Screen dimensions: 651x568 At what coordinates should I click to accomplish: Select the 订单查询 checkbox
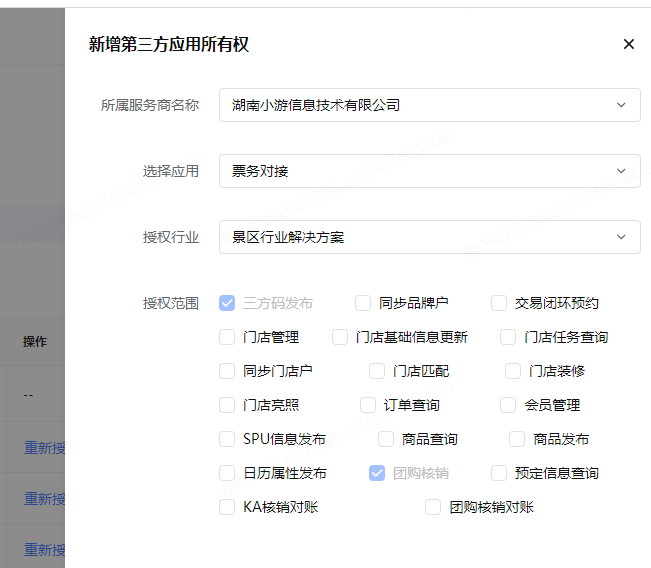click(368, 405)
